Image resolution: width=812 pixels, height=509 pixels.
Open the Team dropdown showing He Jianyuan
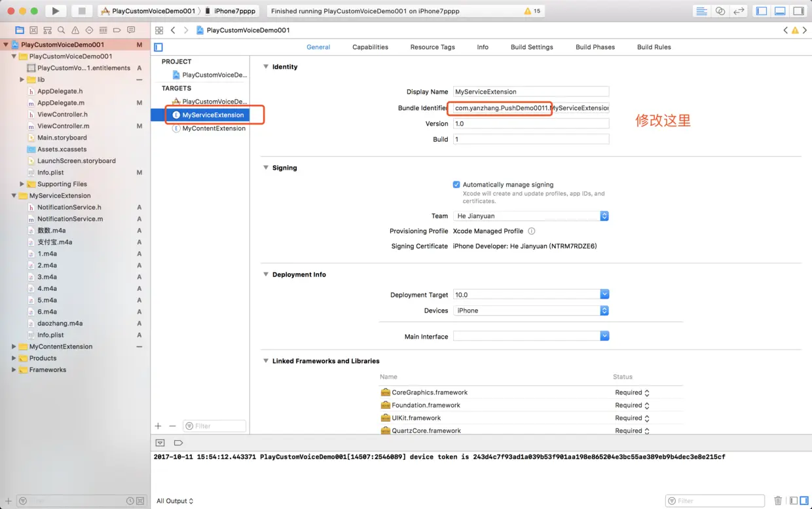point(531,216)
